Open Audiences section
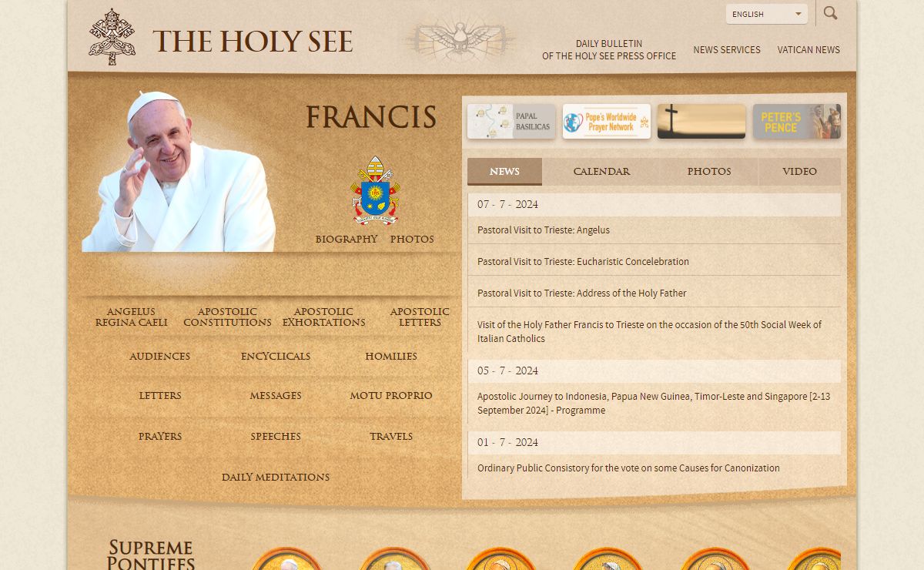The height and width of the screenshot is (570, 924). click(x=159, y=357)
